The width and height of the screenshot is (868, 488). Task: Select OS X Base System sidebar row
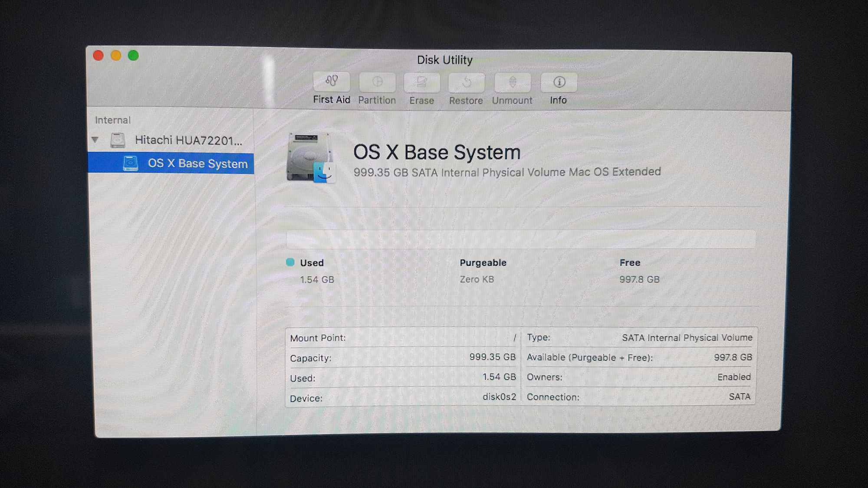[x=171, y=163]
